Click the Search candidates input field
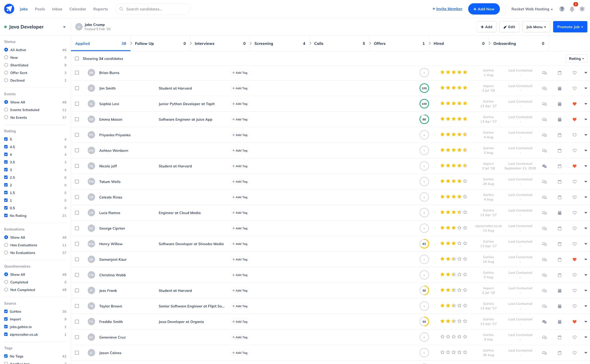This screenshot has width=590, height=364. tap(152, 9)
